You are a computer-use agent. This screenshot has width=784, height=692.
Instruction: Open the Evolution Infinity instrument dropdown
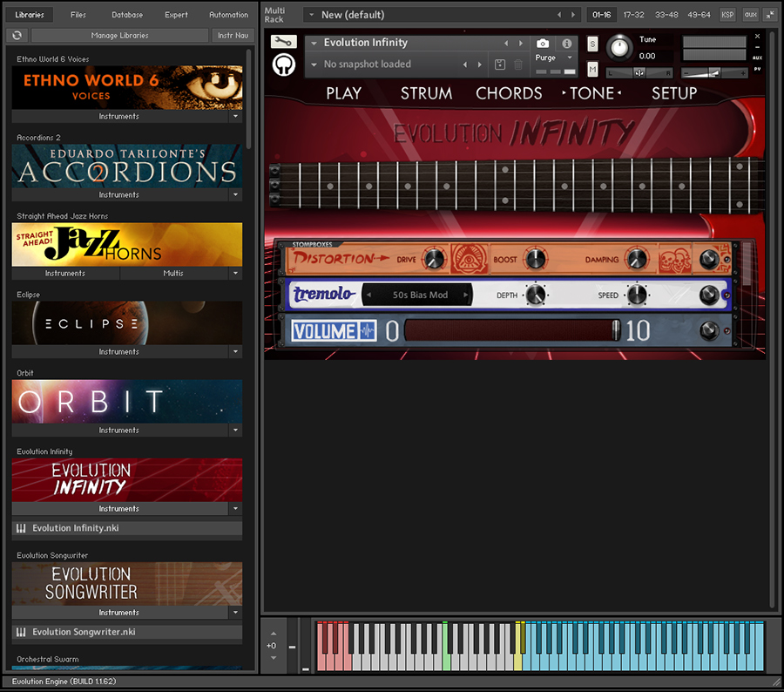pyautogui.click(x=314, y=43)
